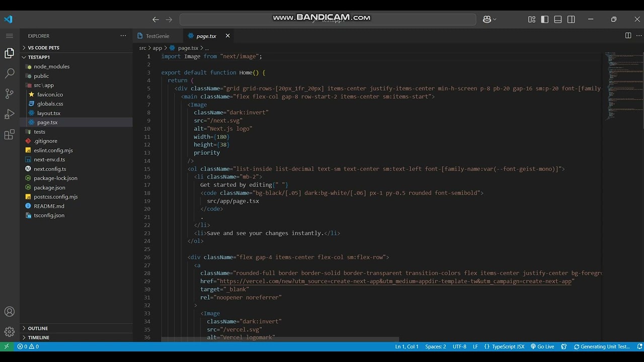Expand the public folder

[76, 76]
